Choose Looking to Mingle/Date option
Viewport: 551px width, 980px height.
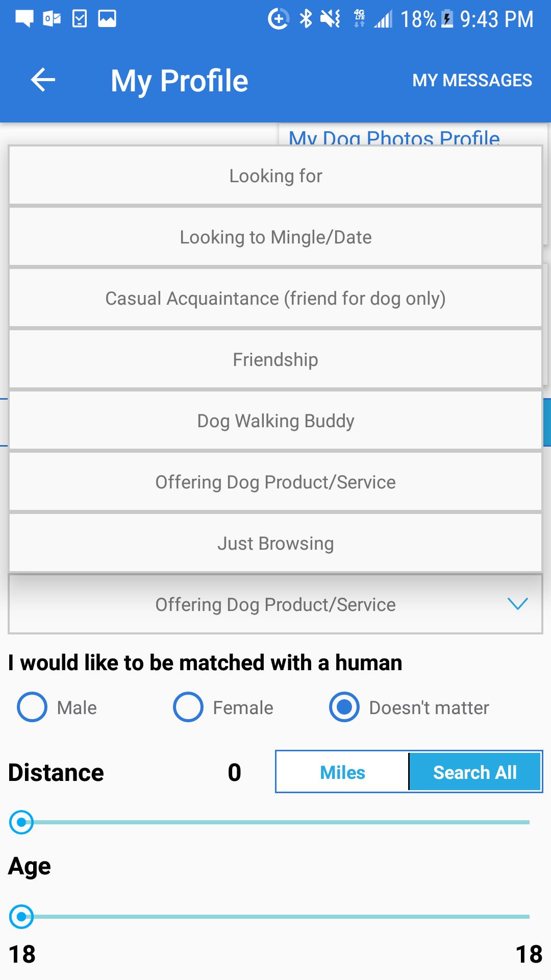(x=275, y=237)
